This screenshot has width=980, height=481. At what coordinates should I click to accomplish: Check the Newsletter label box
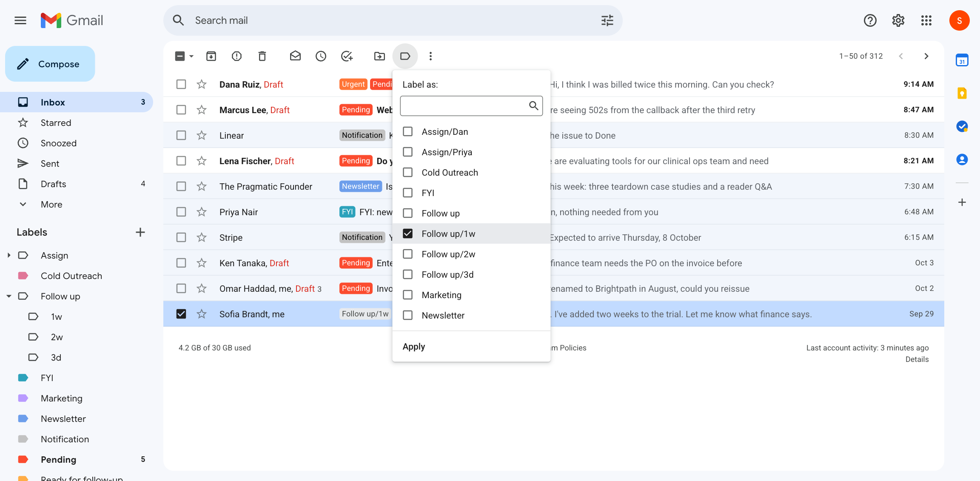(x=407, y=315)
